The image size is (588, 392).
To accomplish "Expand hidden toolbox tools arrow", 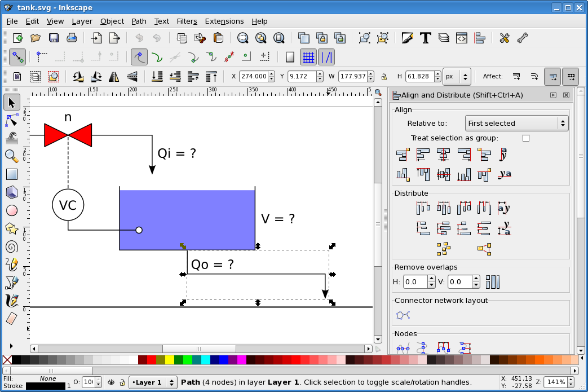I will coord(11,346).
